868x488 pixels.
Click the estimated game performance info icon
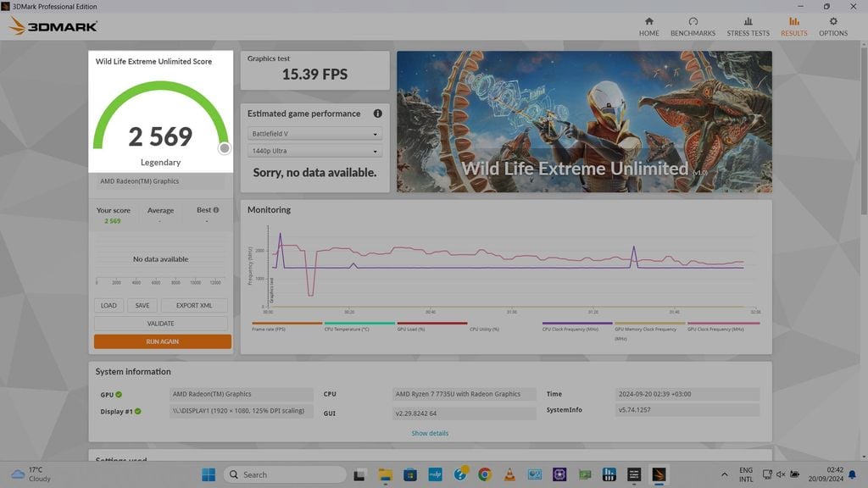click(377, 114)
